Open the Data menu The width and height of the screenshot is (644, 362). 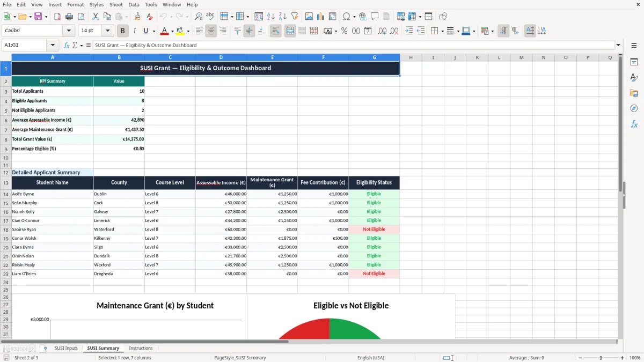134,4
